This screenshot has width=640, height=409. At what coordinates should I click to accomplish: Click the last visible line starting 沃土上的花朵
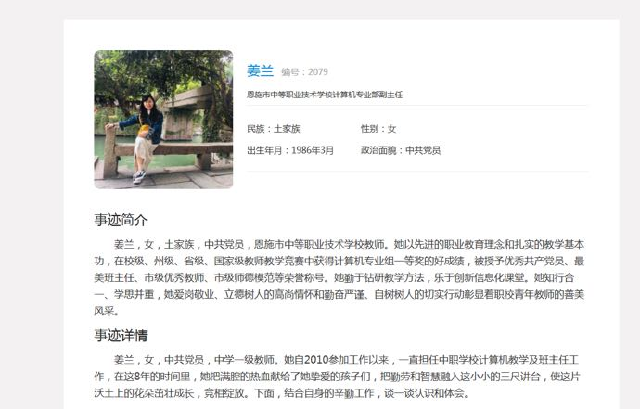(282, 393)
